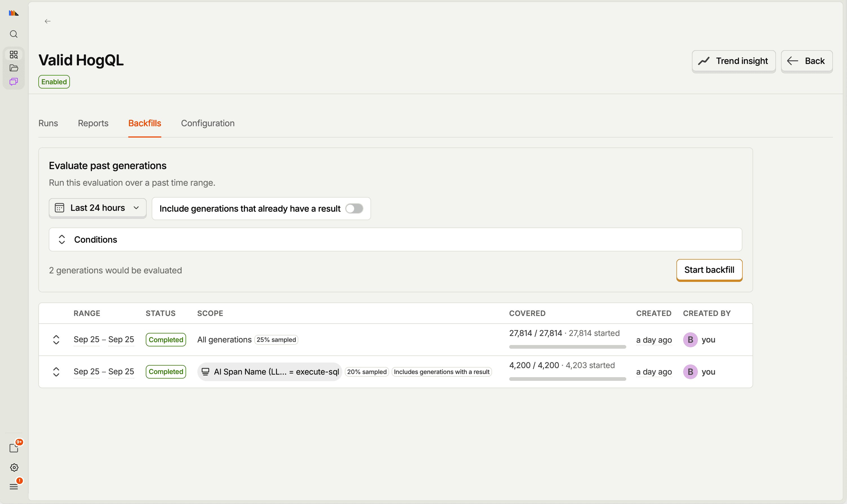Viewport: 847px width, 504px height.
Task: Expand the All generations backfill row
Action: point(56,340)
